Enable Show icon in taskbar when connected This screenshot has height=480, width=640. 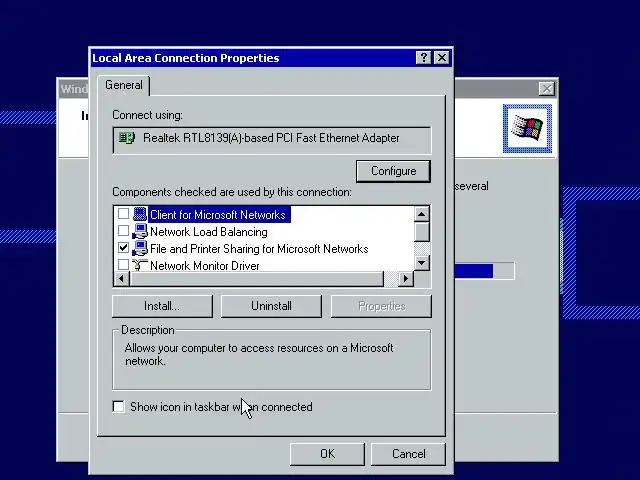[118, 407]
